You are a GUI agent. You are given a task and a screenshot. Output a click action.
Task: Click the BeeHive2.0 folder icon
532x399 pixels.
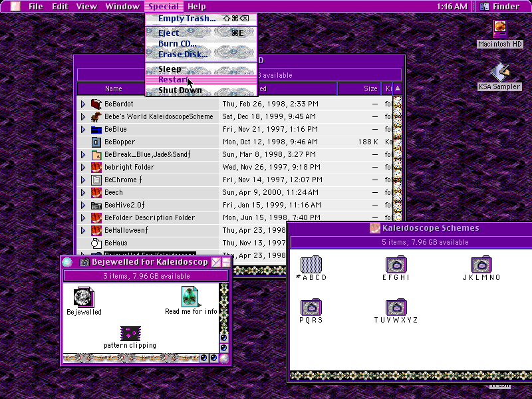click(x=96, y=205)
